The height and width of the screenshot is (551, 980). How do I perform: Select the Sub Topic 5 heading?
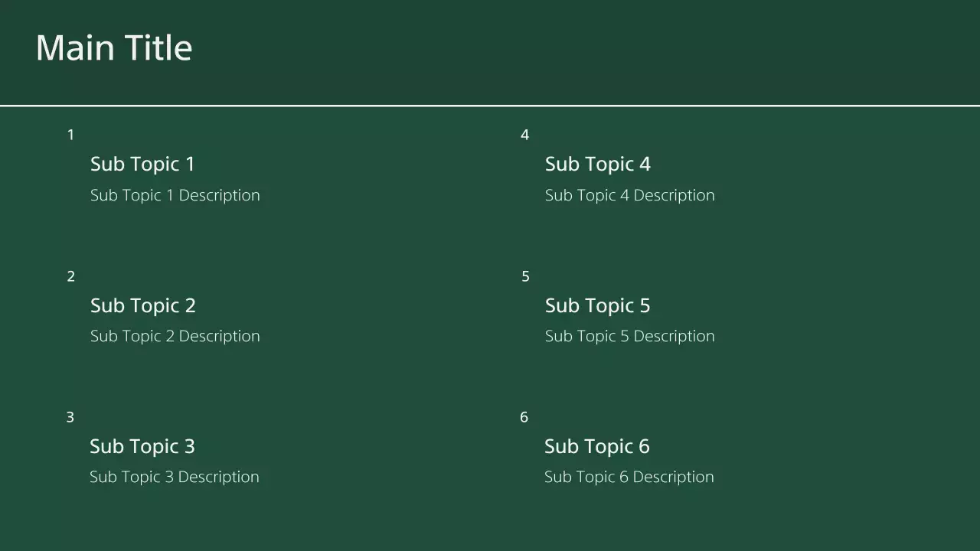[x=597, y=305]
